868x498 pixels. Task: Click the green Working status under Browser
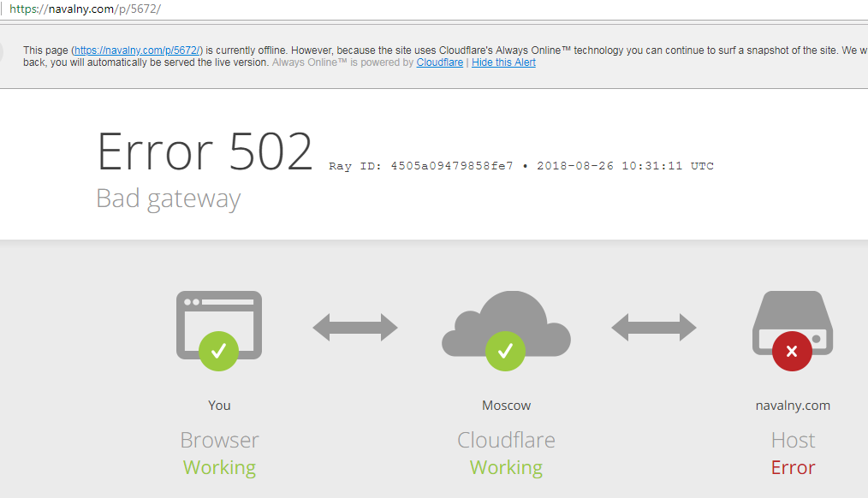coord(219,467)
